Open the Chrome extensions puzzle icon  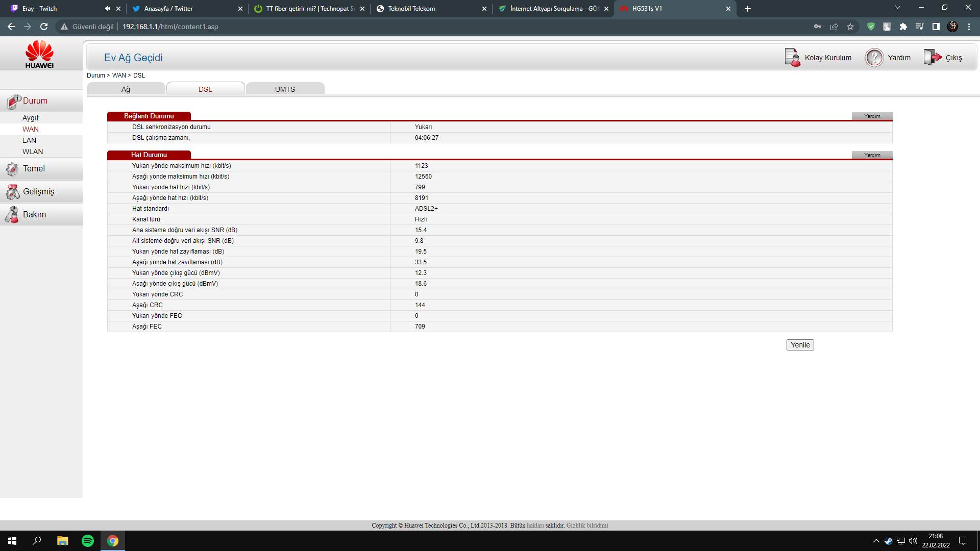(x=903, y=27)
